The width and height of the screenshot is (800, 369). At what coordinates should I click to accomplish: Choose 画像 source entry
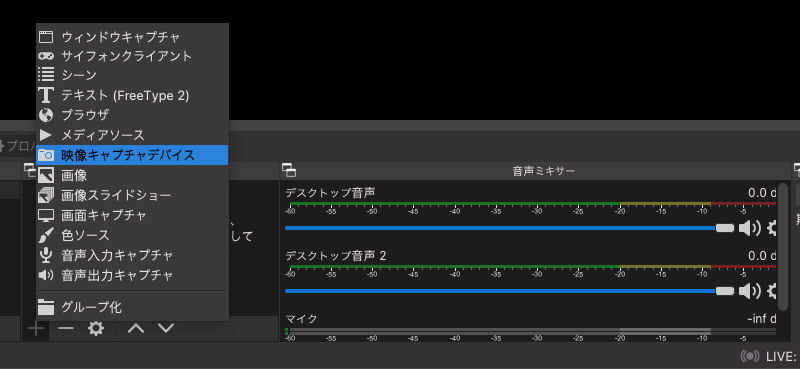click(x=132, y=175)
